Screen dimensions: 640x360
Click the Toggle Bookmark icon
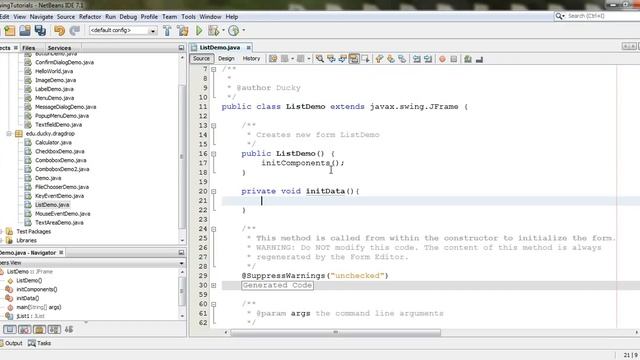tap(402, 59)
